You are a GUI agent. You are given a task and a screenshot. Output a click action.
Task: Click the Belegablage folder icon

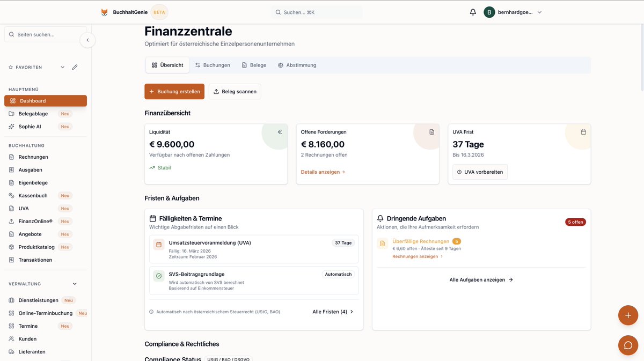[12, 114]
